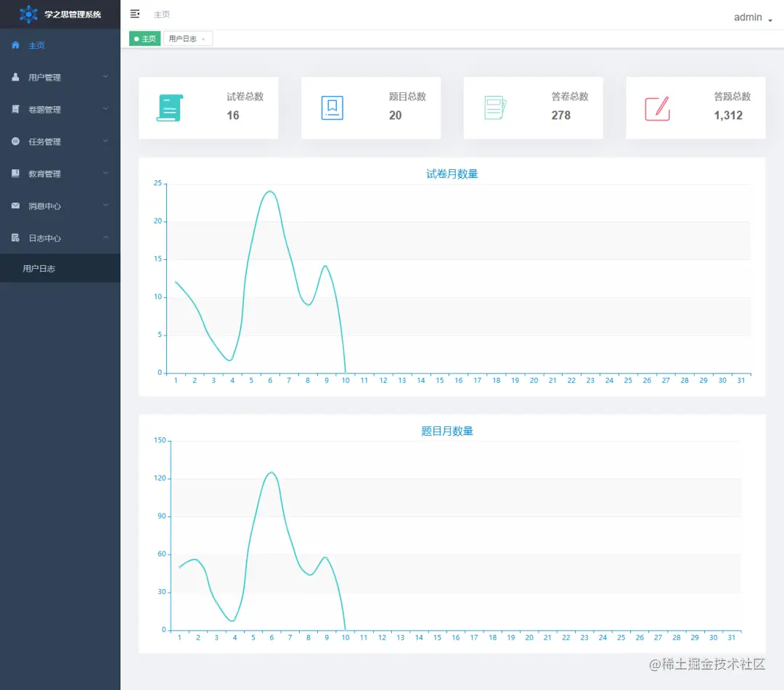Click the 试卷总数 scroll paper icon
Screen dimensions: 784x690
pyautogui.click(x=169, y=107)
